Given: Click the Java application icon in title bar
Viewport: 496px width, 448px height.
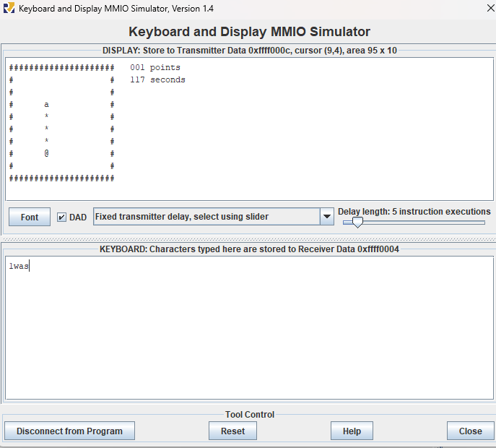Looking at the screenshot, I should pyautogui.click(x=9, y=9).
